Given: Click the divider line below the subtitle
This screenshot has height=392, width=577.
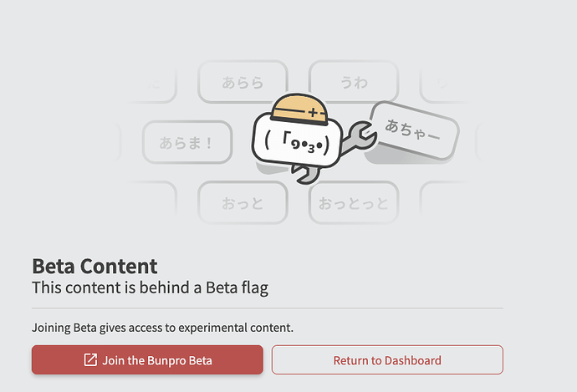Looking at the screenshot, I should pos(268,308).
